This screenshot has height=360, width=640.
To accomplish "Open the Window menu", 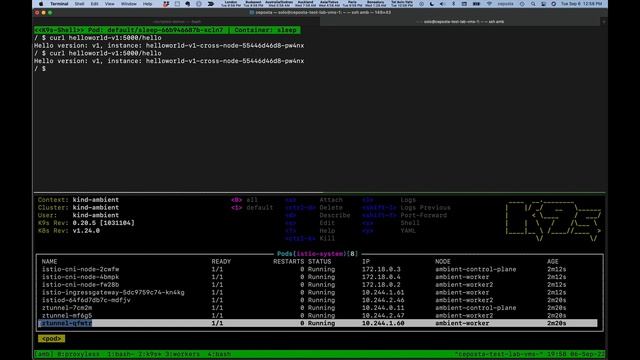I will coord(129,4).
